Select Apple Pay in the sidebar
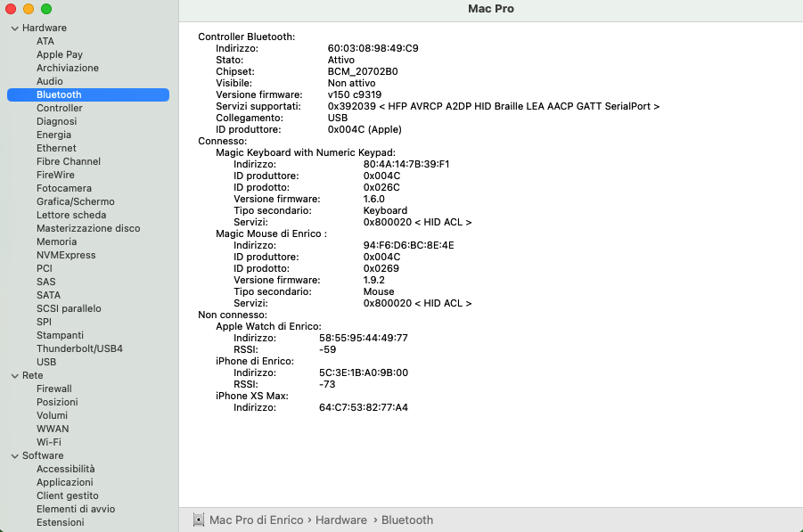803x532 pixels. [x=60, y=54]
